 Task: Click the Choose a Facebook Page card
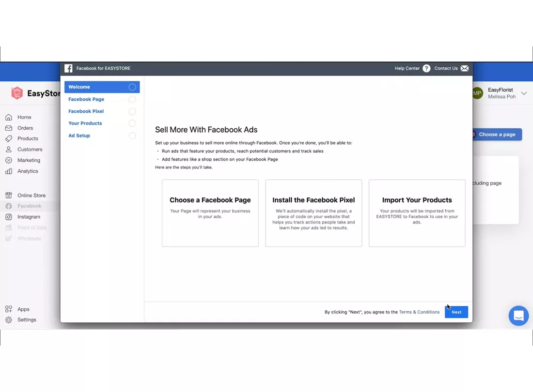(210, 213)
